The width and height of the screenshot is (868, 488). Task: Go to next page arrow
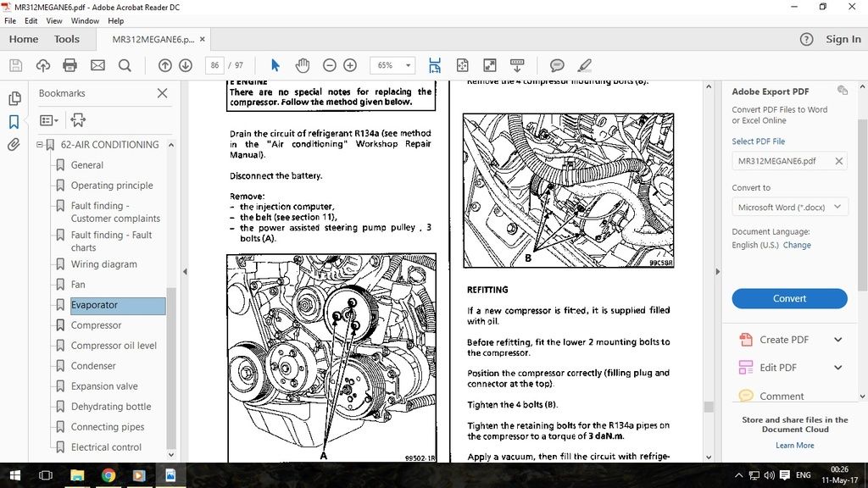click(186, 65)
